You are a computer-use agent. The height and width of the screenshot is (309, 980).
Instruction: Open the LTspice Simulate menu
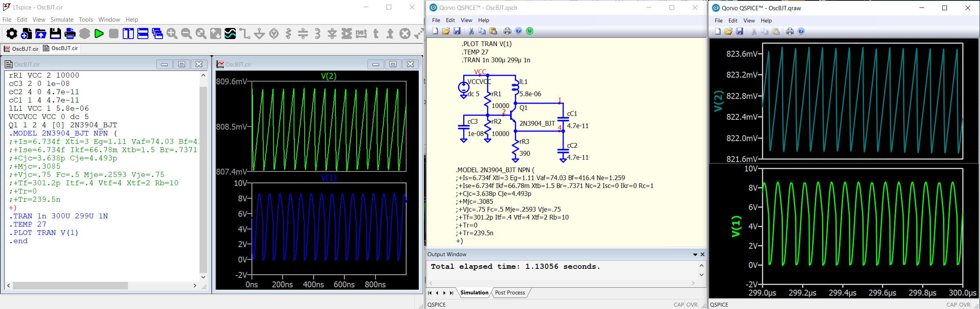(62, 20)
